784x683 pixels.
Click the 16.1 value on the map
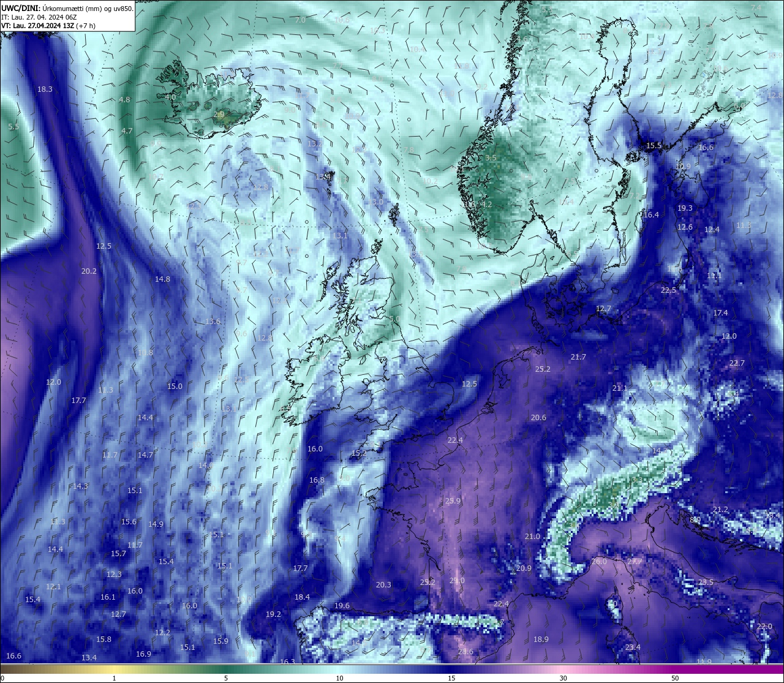pos(108,597)
